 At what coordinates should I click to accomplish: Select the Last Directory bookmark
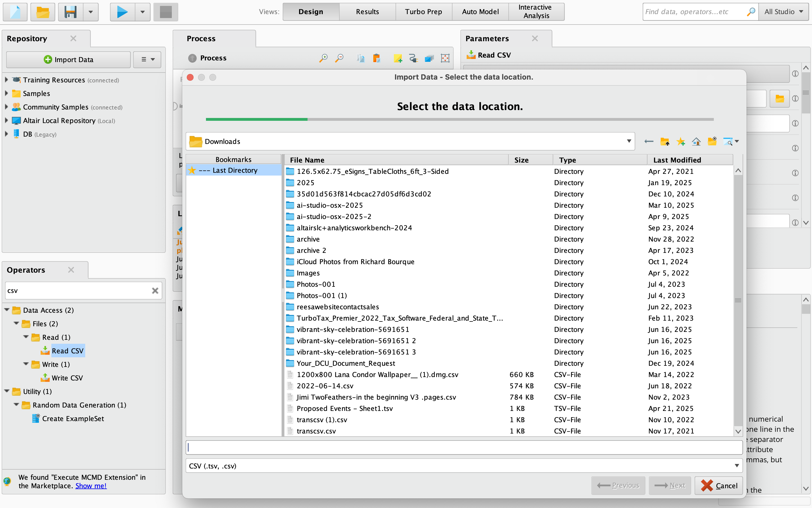(x=234, y=170)
